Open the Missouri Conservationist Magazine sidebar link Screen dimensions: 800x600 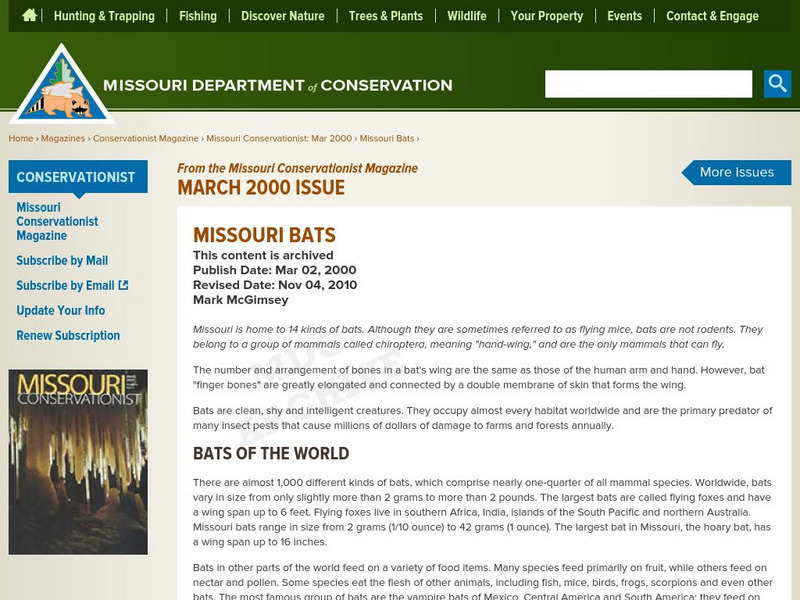(56, 221)
